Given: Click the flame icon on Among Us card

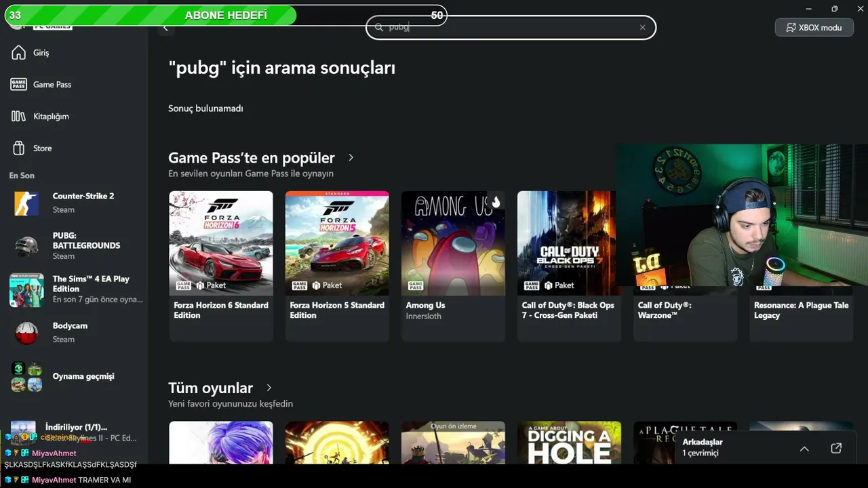Looking at the screenshot, I should [496, 201].
